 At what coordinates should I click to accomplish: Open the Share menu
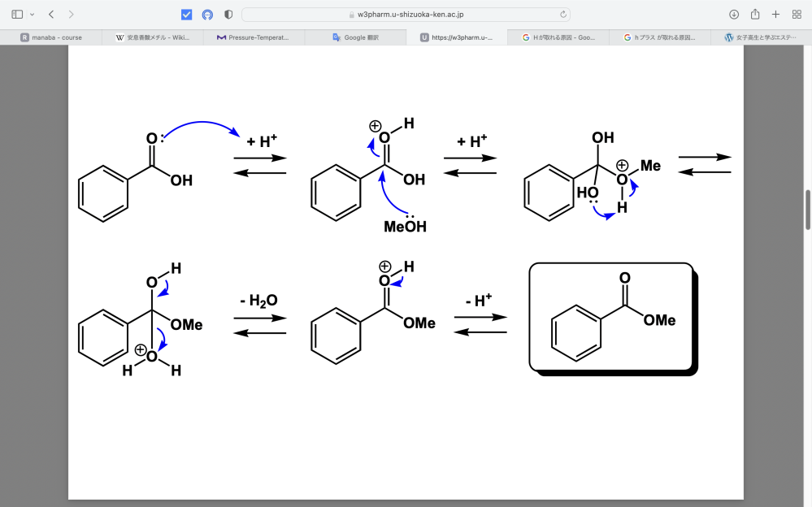(x=755, y=15)
